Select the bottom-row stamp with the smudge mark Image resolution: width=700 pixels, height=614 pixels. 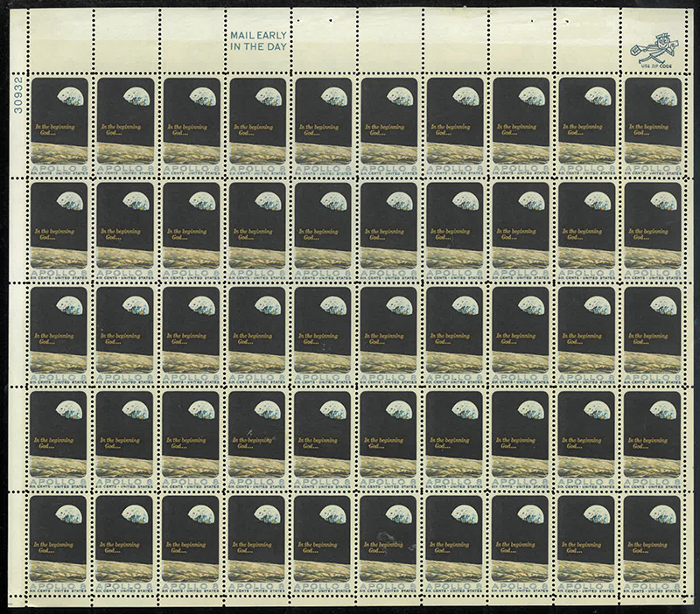pyautogui.click(x=388, y=543)
